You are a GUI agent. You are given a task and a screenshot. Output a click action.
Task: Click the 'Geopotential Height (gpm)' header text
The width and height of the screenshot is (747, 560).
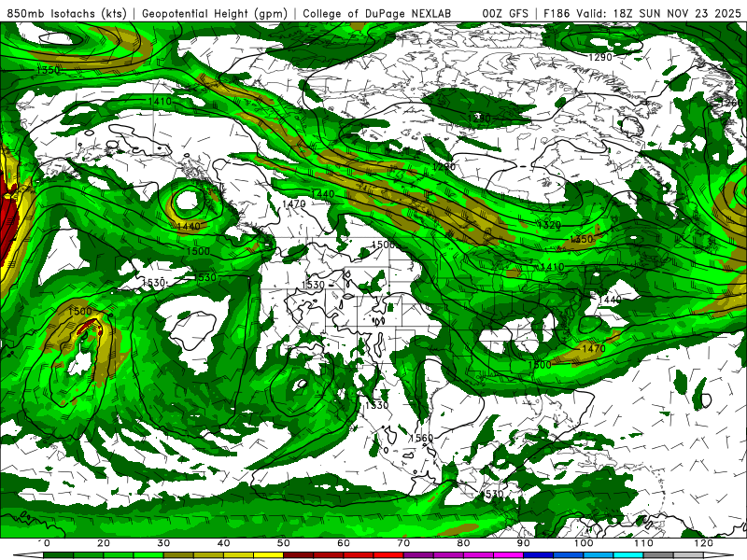pos(215,13)
